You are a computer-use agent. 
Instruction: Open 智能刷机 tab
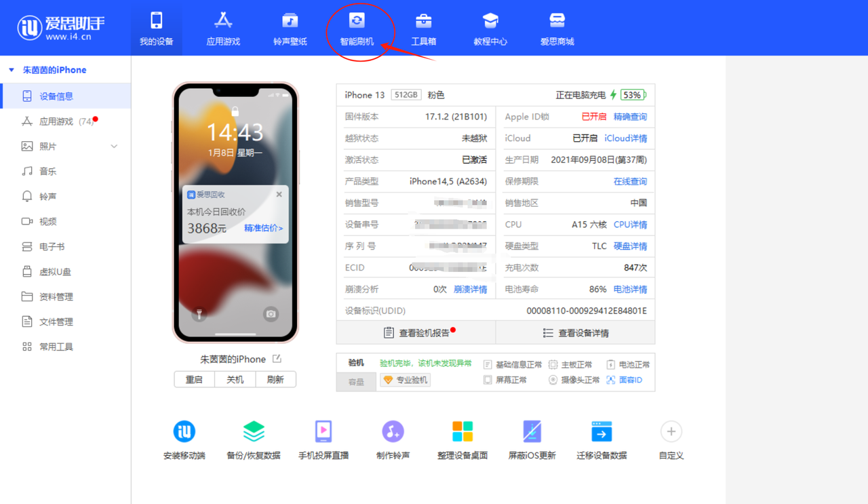(x=357, y=28)
